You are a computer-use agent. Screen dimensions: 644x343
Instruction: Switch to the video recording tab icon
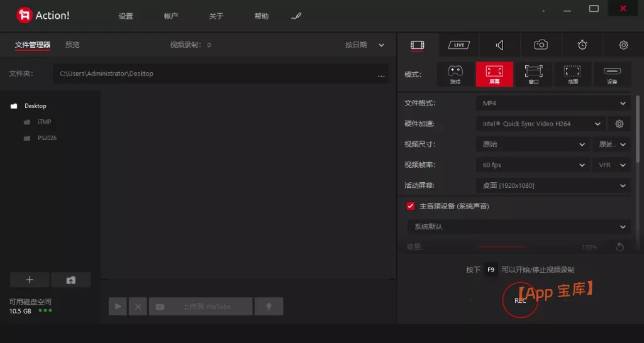418,45
